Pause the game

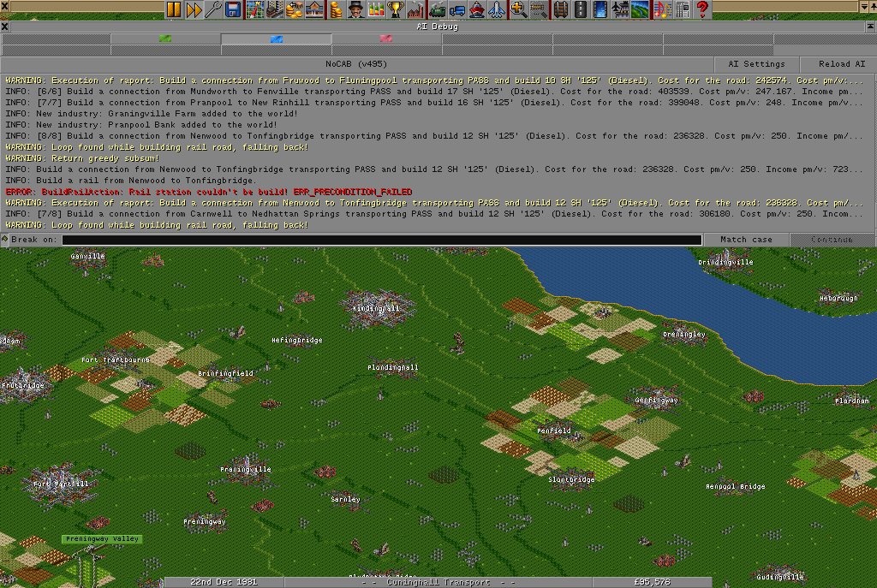click(174, 9)
